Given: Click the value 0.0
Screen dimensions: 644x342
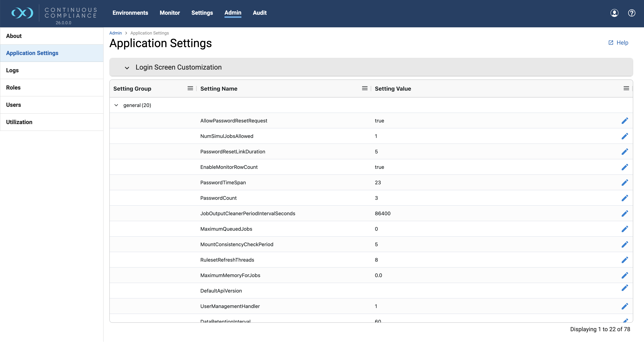Looking at the screenshot, I should 378,275.
